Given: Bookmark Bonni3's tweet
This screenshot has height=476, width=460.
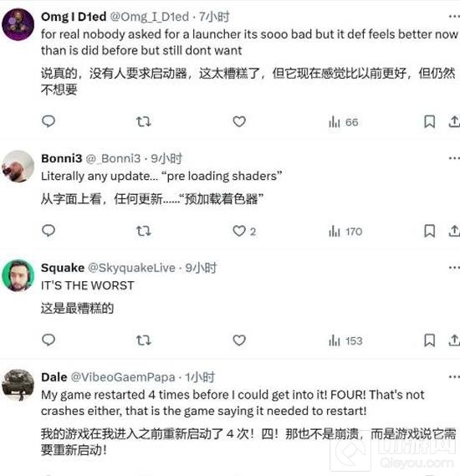Looking at the screenshot, I should pos(429,232).
